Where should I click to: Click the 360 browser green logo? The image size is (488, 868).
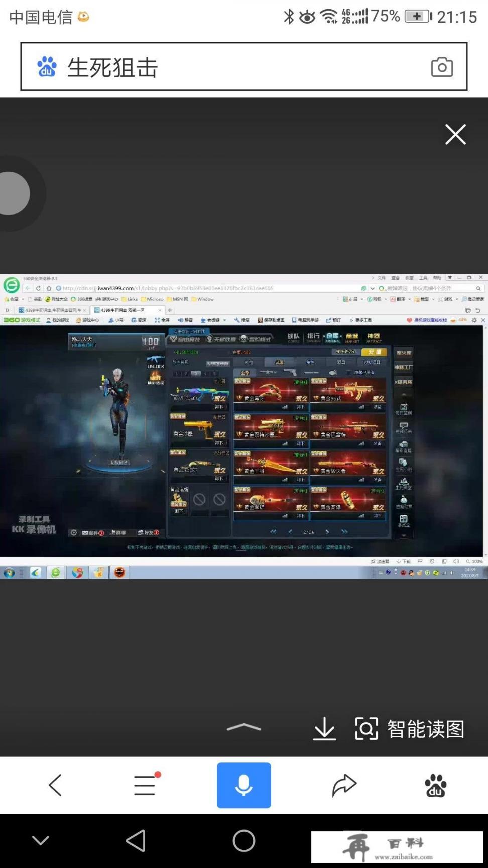pyautogui.click(x=11, y=286)
